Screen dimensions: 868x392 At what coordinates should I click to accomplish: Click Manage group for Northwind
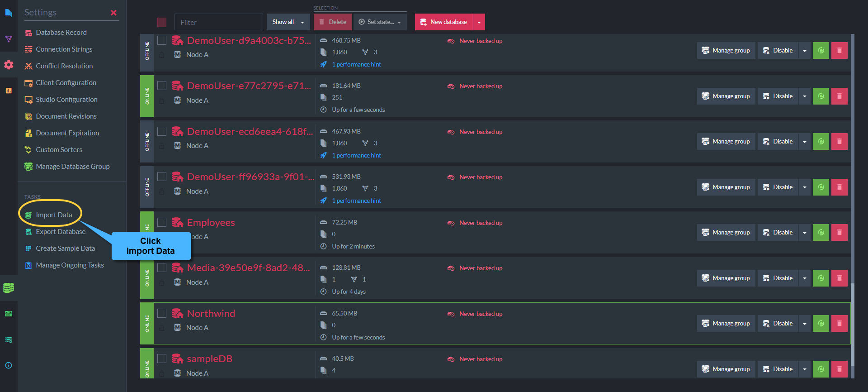point(726,323)
